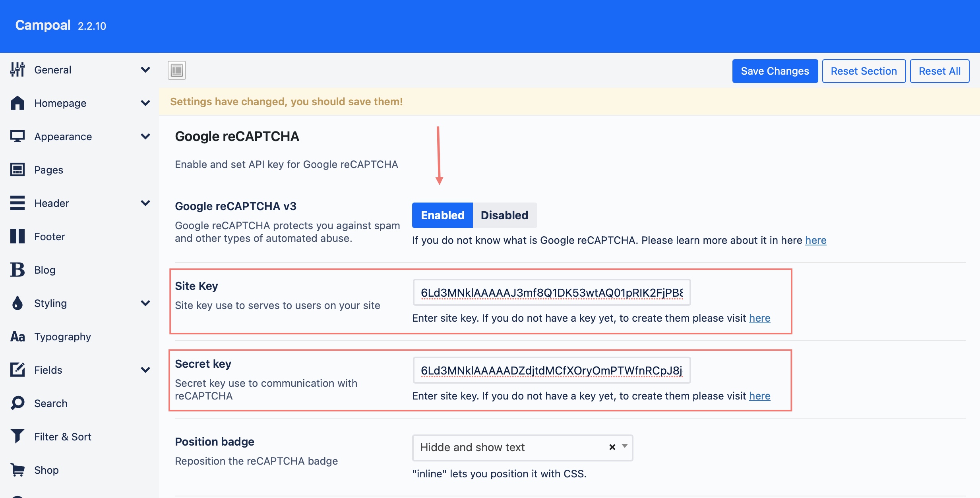Click the Reset Section button
980x498 pixels.
(x=864, y=71)
